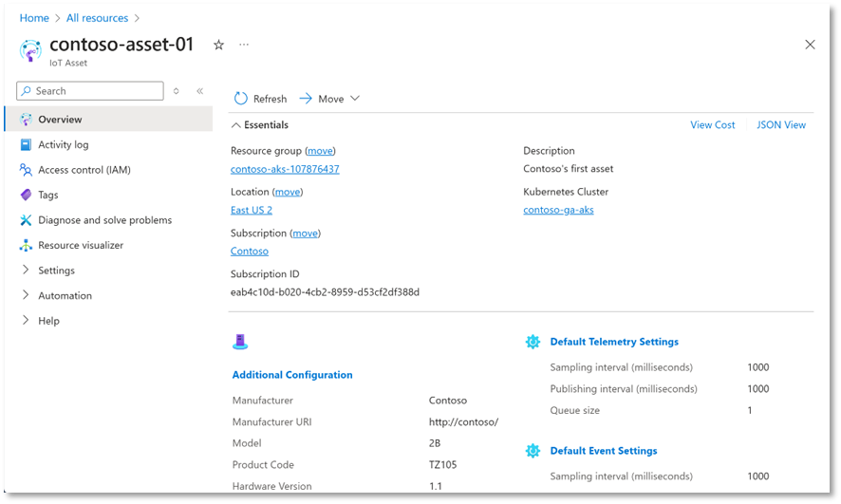The height and width of the screenshot is (504, 841).
Task: Close the contoso-asset-01 blade
Action: coord(810,45)
